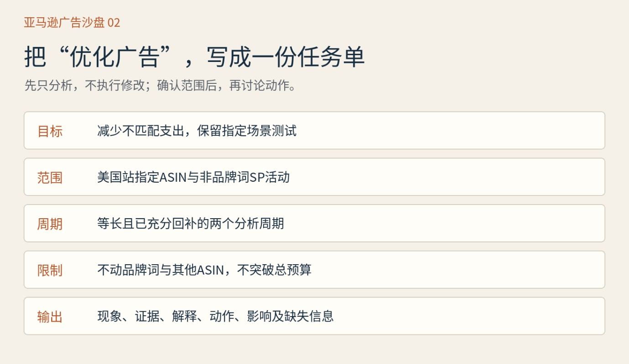The height and width of the screenshot is (364, 629).
Task: Select the text 等长且已充分回补的两个分析周期
Action: click(x=191, y=224)
